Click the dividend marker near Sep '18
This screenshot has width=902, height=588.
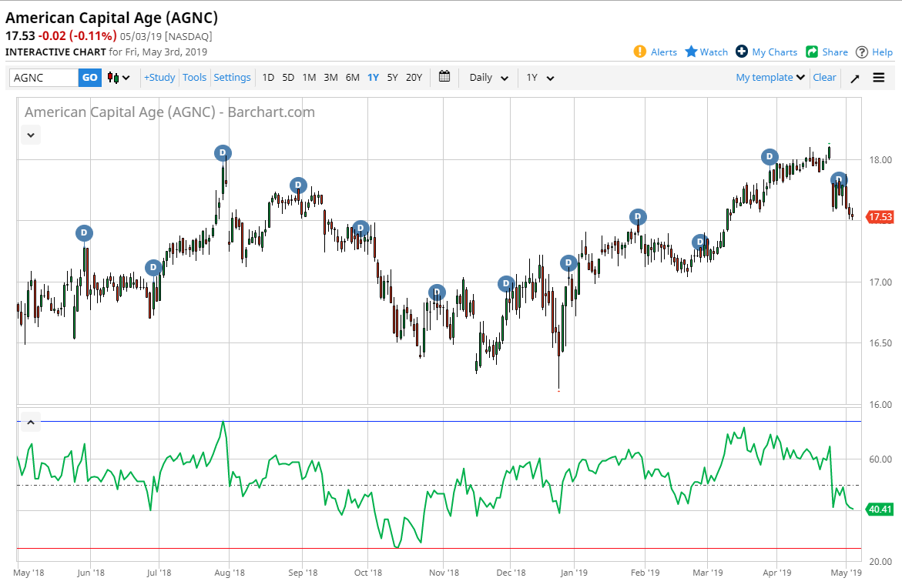[298, 185]
